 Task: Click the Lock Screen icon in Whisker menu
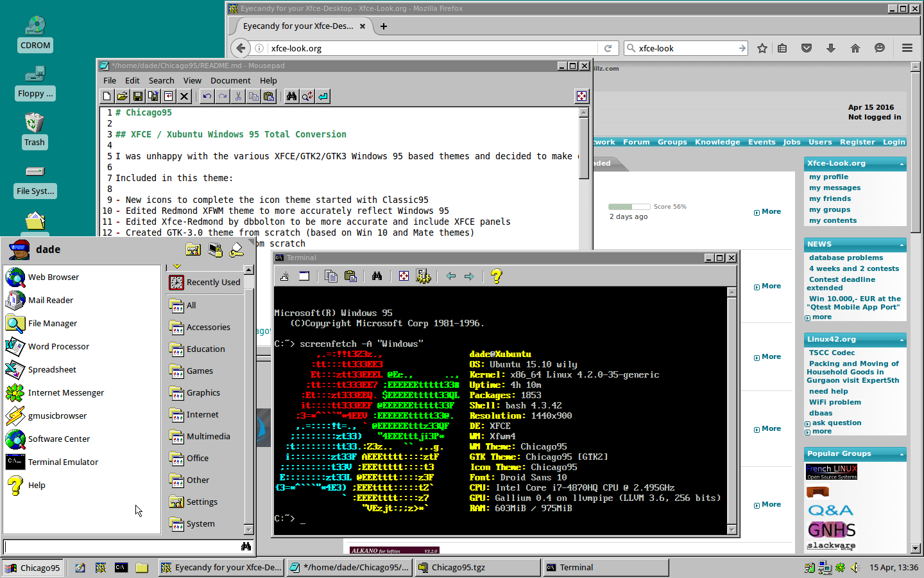coord(216,250)
